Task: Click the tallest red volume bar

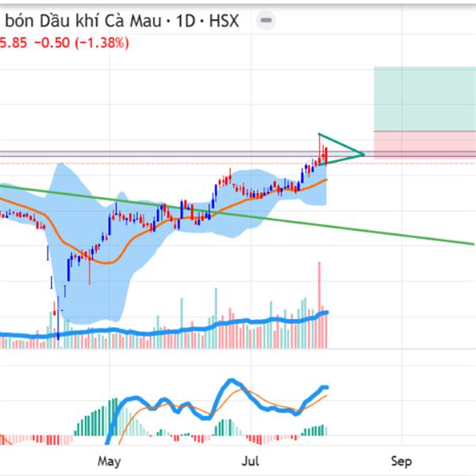Action: 319,305
